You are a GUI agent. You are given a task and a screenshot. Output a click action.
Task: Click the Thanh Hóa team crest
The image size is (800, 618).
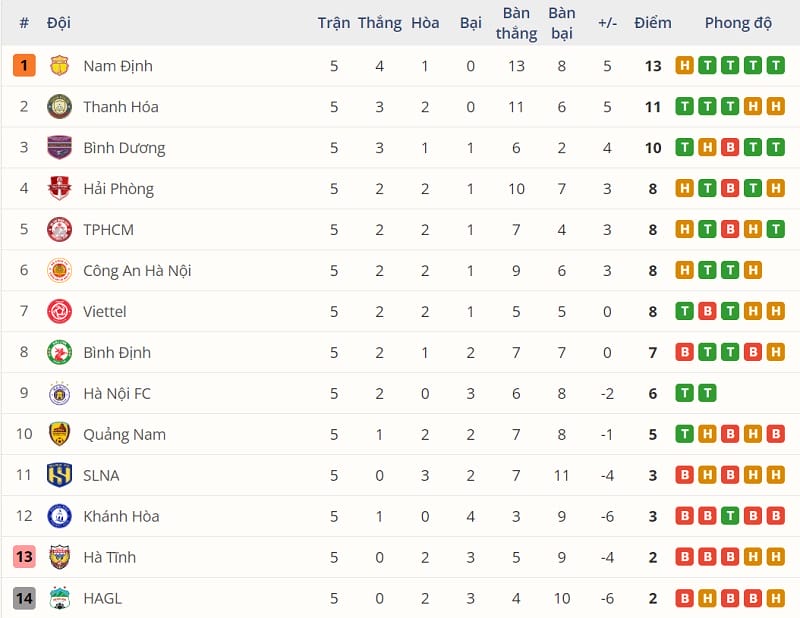60,107
